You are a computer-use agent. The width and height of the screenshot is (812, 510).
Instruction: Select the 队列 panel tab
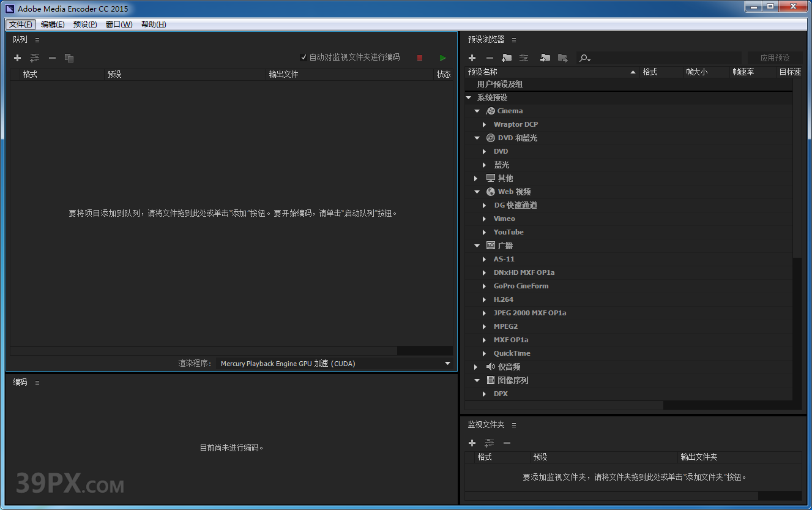[x=20, y=40]
